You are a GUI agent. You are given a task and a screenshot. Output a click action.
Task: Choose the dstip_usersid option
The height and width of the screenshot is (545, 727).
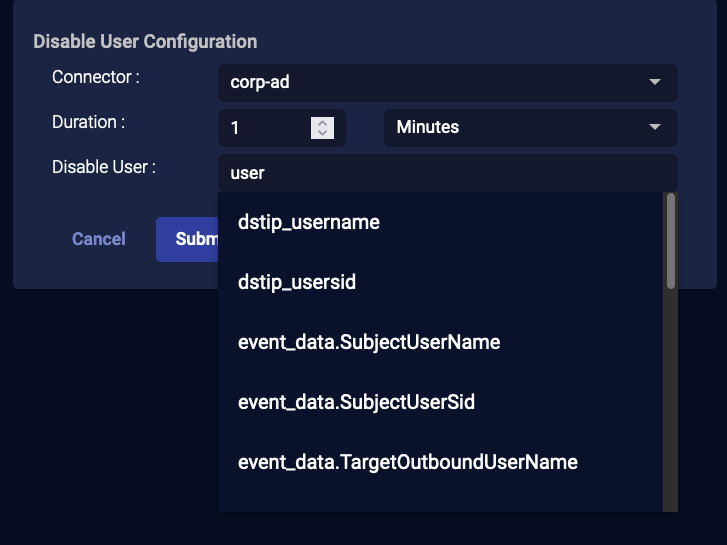click(297, 282)
